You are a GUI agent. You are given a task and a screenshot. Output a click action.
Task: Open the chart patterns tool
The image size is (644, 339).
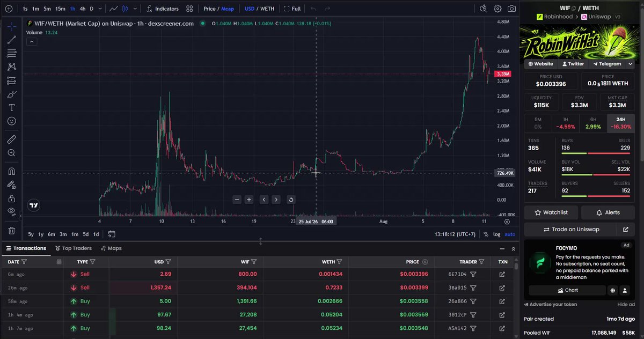(11, 67)
